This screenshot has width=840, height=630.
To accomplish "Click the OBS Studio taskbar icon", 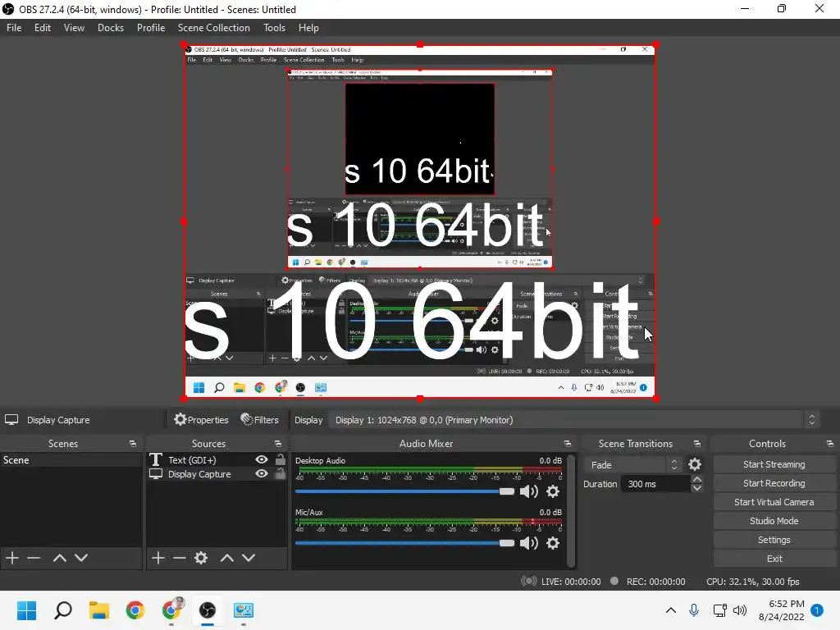I will (x=208, y=610).
